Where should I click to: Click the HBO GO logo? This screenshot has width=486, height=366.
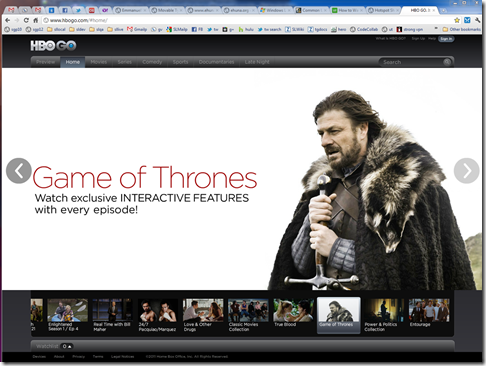coord(53,46)
